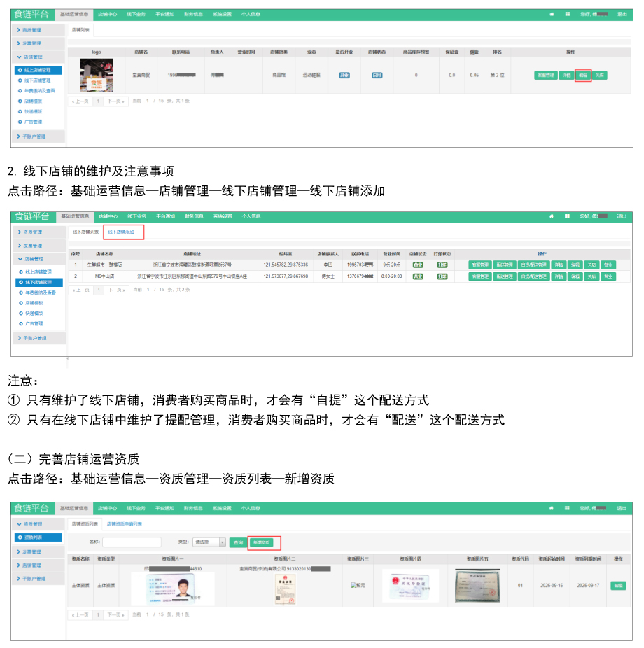Open the ID card photo in 资质图片一
The image size is (644, 648).
(x=170, y=589)
